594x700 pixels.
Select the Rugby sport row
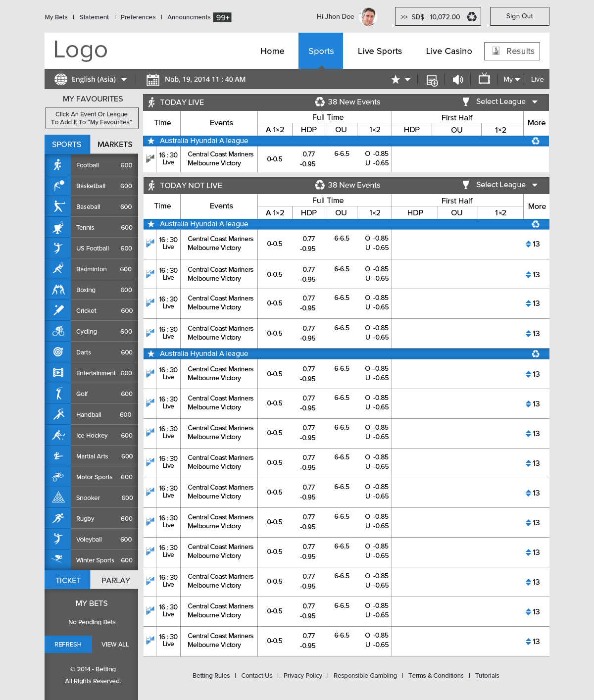[x=92, y=518]
